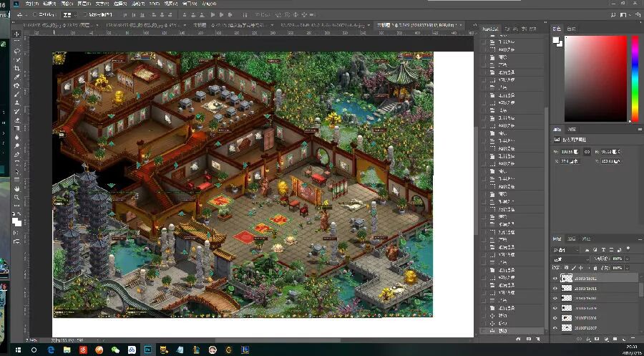Select the Zoom magnifier tool
The image size is (644, 356).
pos(16,197)
